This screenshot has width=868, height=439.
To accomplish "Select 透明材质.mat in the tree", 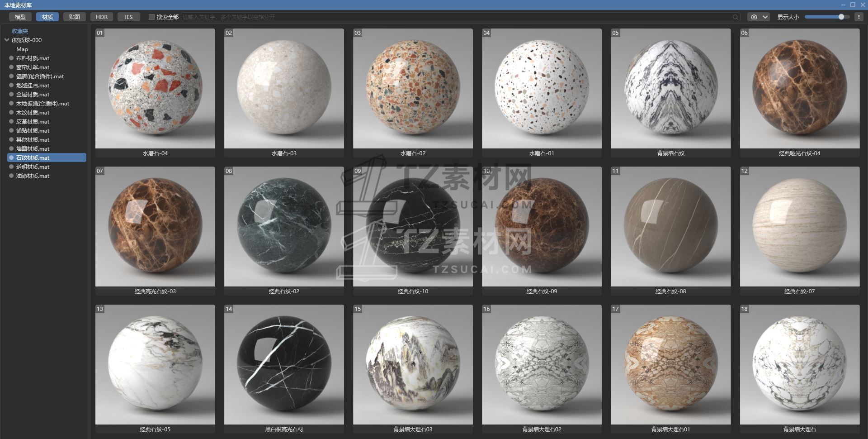I will point(33,167).
